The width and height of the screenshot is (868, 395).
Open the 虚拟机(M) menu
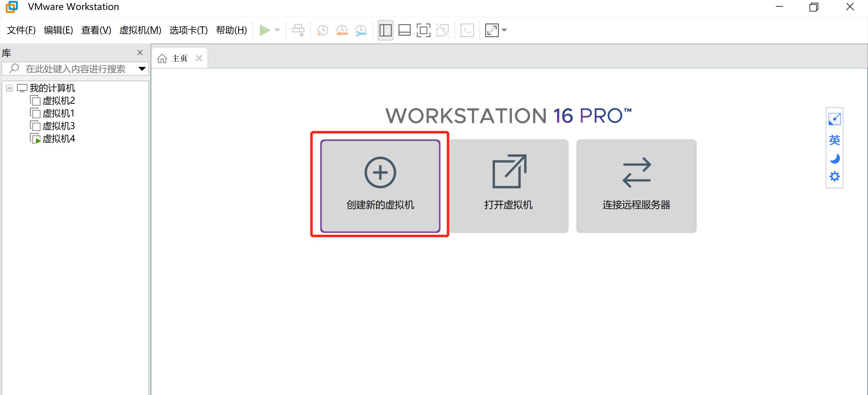140,30
